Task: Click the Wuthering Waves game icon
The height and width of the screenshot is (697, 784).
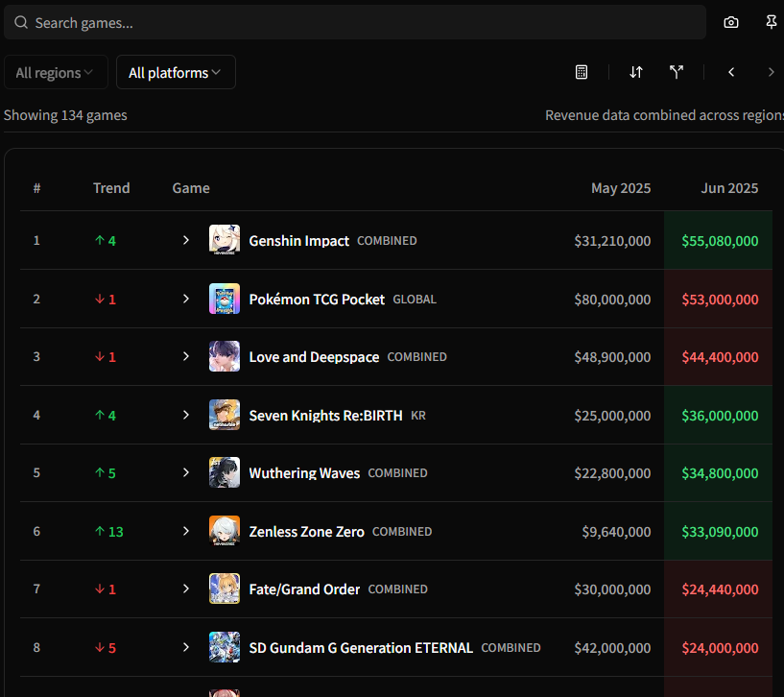Action: (224, 472)
